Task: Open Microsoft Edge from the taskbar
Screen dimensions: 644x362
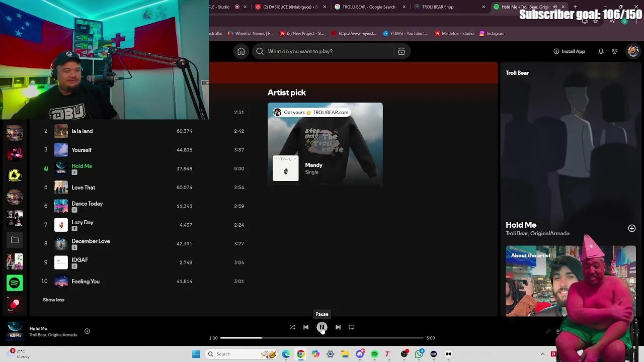Action: (286, 354)
